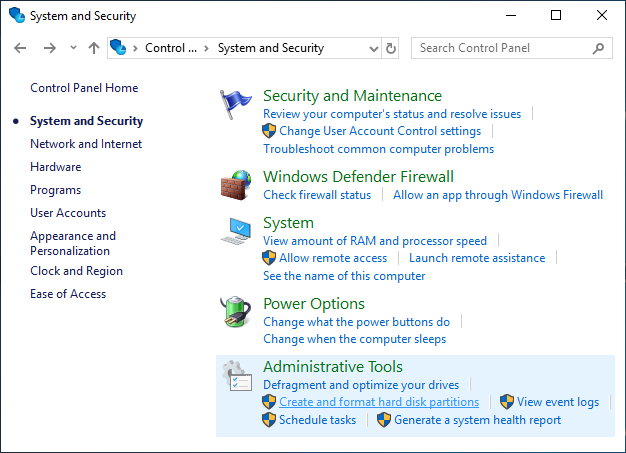Image resolution: width=626 pixels, height=453 pixels.
Task: Select System and Security in the sidebar
Action: pyautogui.click(x=86, y=121)
